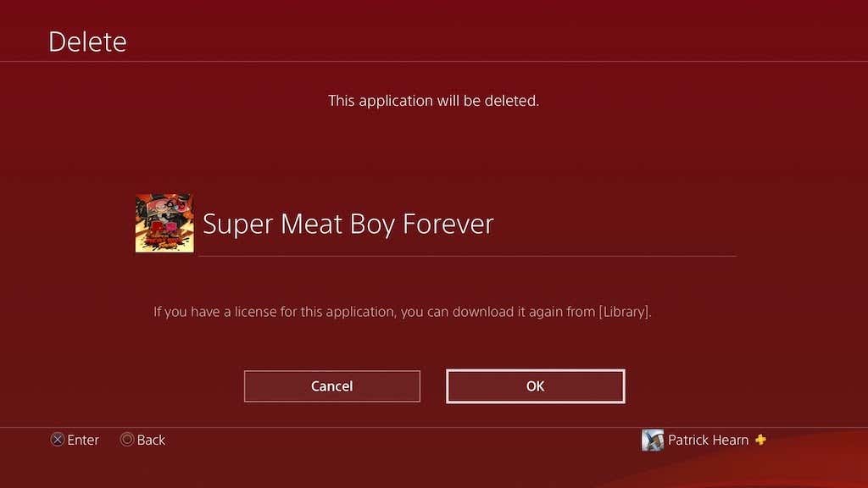
Task: Click the cross button icon beside Enter
Action: (x=58, y=440)
